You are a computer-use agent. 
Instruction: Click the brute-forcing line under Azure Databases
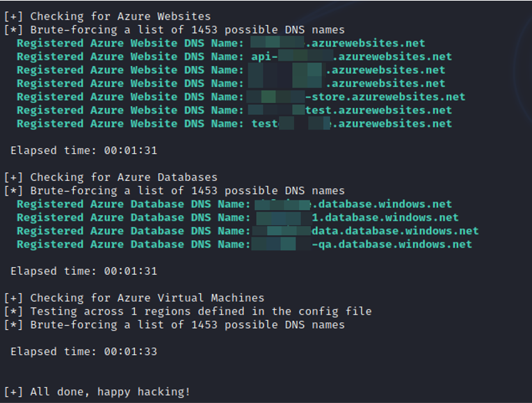175,191
